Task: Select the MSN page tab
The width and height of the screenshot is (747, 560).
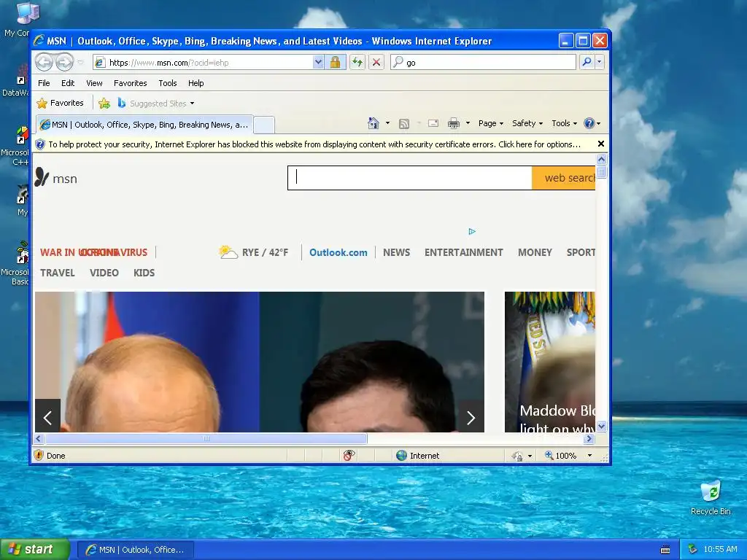Action: coord(145,125)
